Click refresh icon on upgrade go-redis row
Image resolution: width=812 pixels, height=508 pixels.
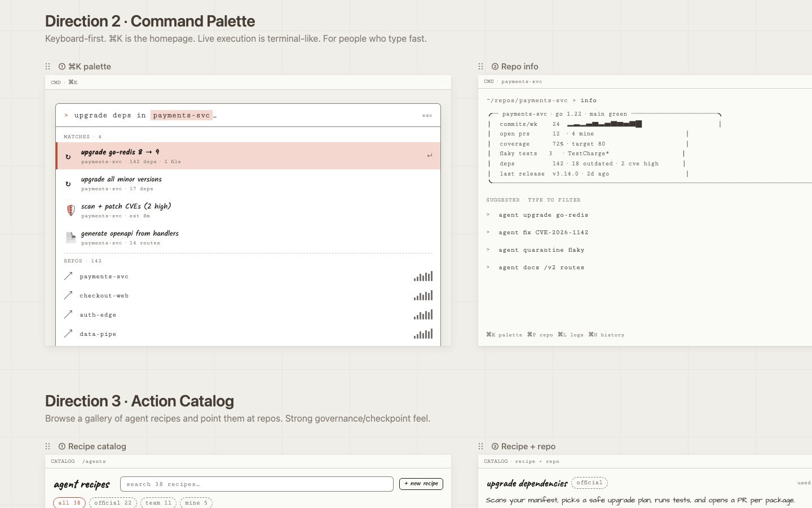pos(68,156)
